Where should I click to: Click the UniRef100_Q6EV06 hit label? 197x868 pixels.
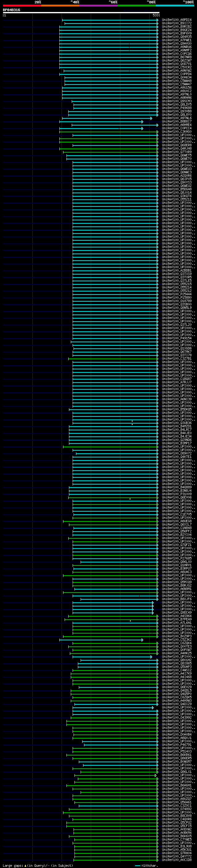point(176,497)
